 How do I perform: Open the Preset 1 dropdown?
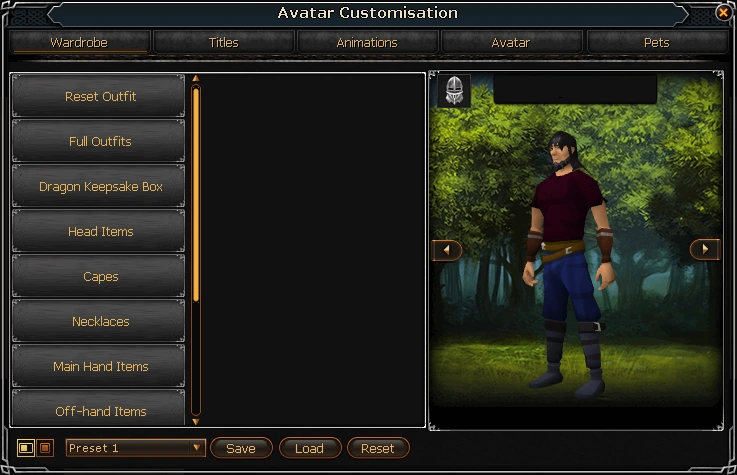tap(135, 448)
